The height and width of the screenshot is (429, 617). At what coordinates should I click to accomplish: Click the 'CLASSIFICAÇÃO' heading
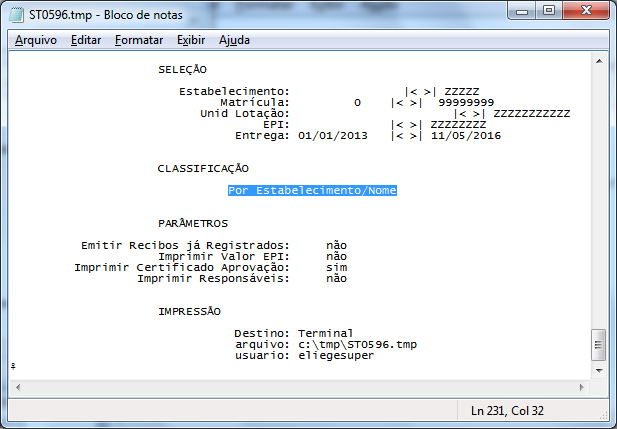tap(203, 168)
